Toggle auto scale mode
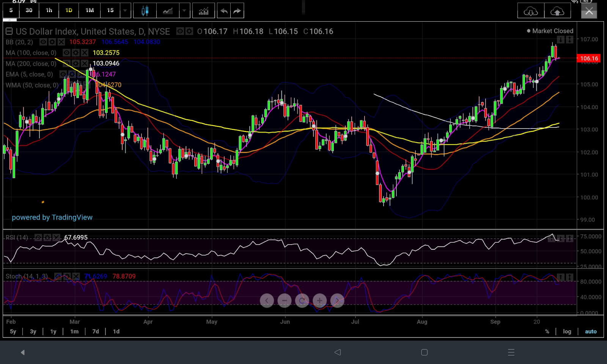The width and height of the screenshot is (607, 364). (591, 331)
